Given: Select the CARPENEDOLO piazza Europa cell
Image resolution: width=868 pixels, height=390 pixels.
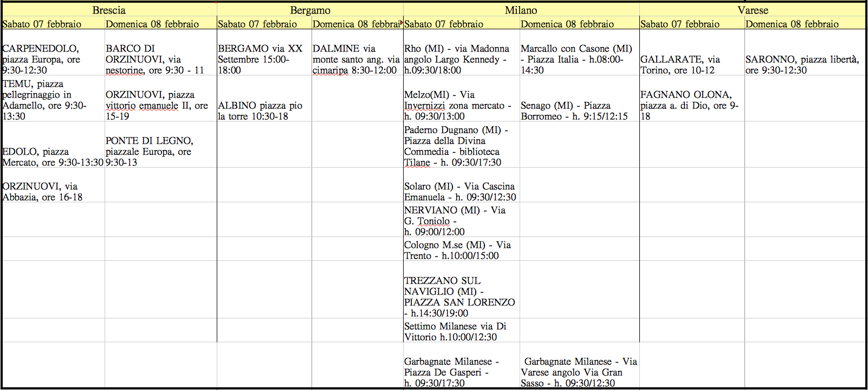Looking at the screenshot, I should 53,53.
